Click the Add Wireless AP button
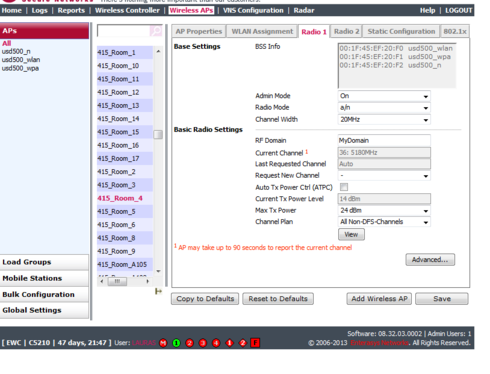 (x=379, y=299)
